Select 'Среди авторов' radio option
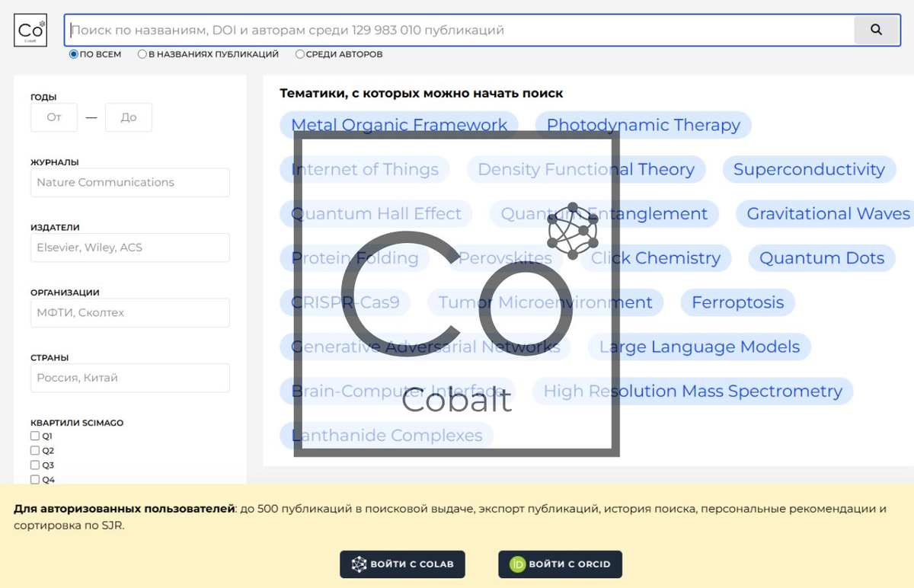 tap(300, 54)
